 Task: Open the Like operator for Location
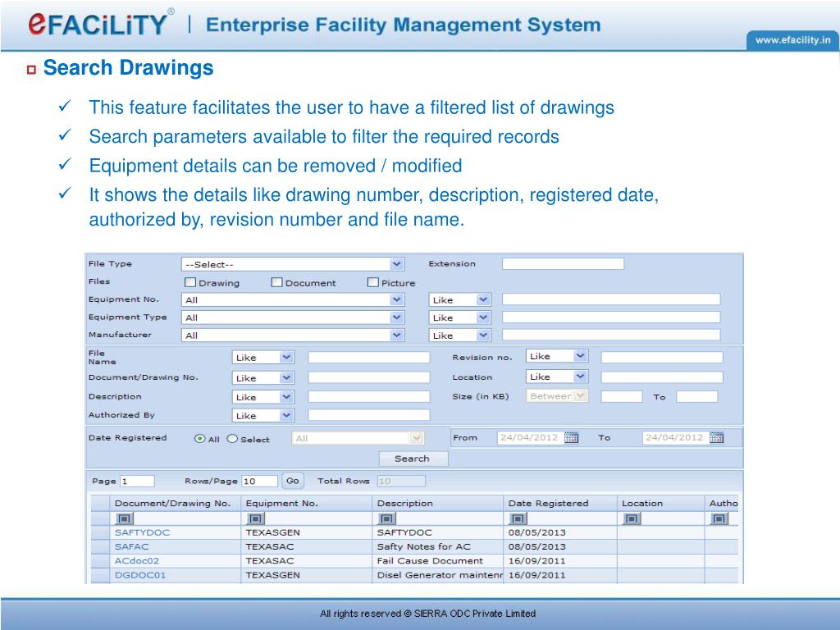point(557,377)
